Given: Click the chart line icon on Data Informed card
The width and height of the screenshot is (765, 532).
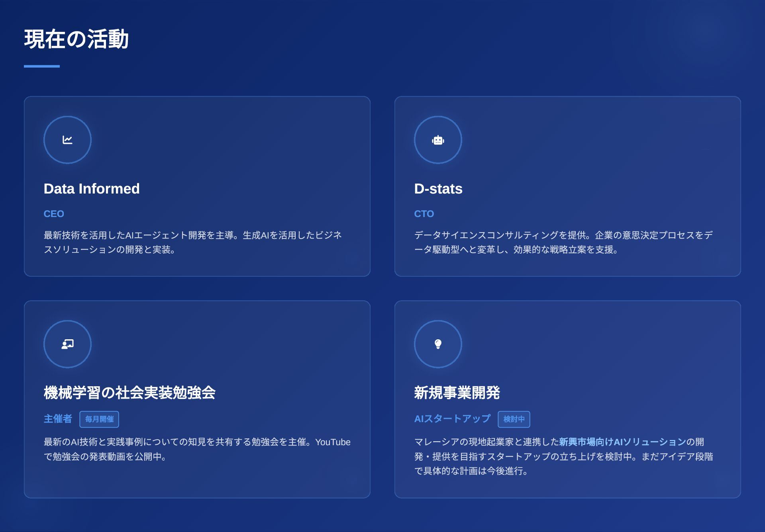Looking at the screenshot, I should (x=67, y=140).
